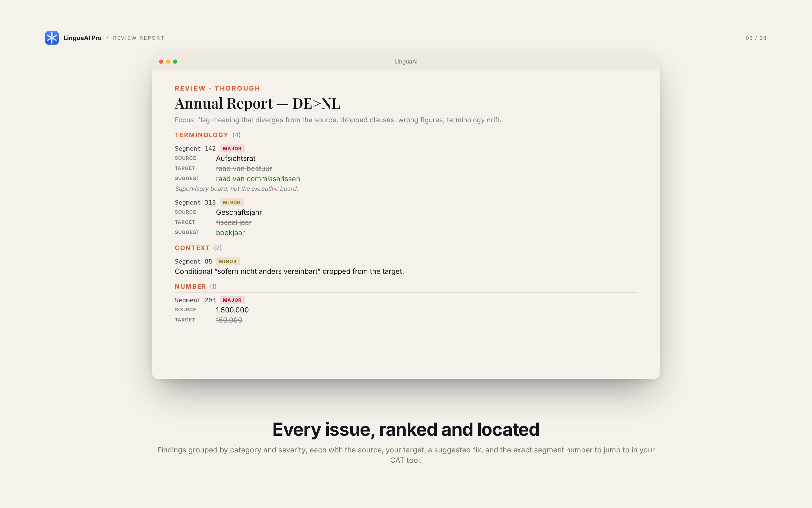
Task: Click the SOURCE label in Segment 203
Action: [185, 310]
